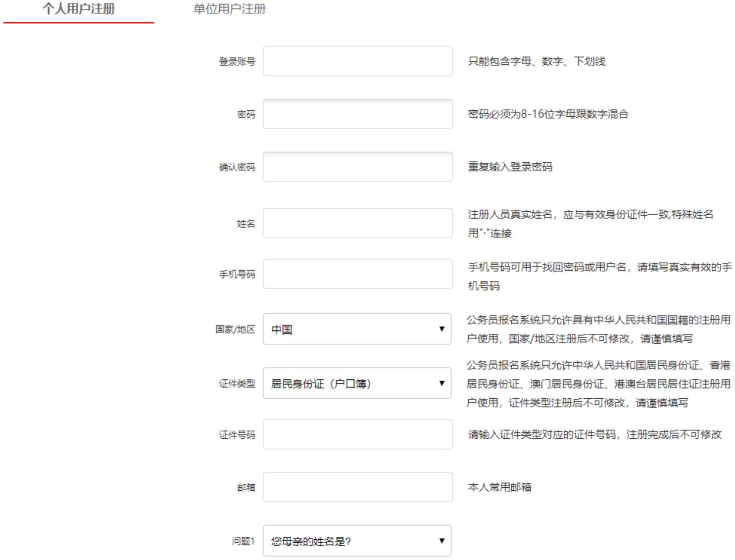The height and width of the screenshot is (560, 735).
Task: Click the 确认密码 field label
Action: (237, 167)
